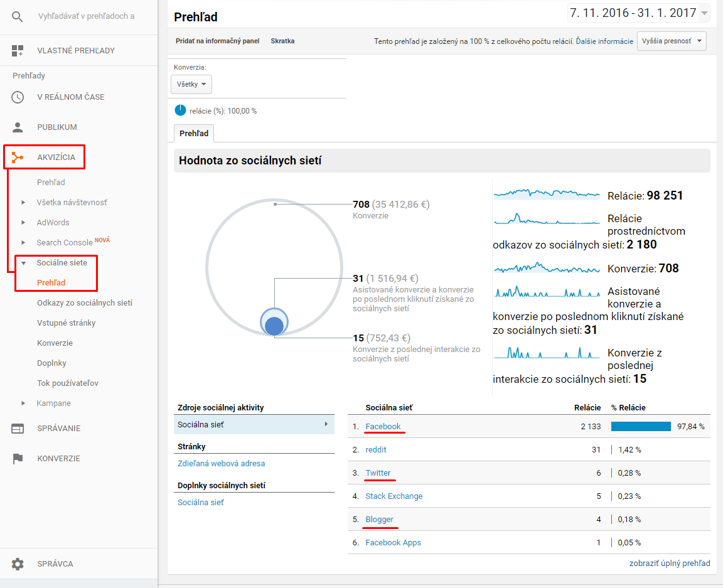The width and height of the screenshot is (723, 588).
Task: Expand the Kampane tree item
Action: (23, 403)
